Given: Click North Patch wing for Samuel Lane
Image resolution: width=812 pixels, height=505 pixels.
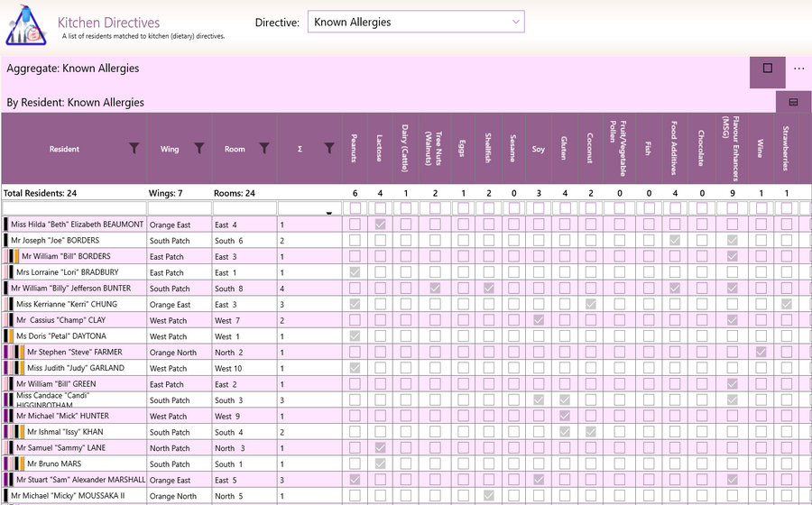Looking at the screenshot, I should click(170, 448).
